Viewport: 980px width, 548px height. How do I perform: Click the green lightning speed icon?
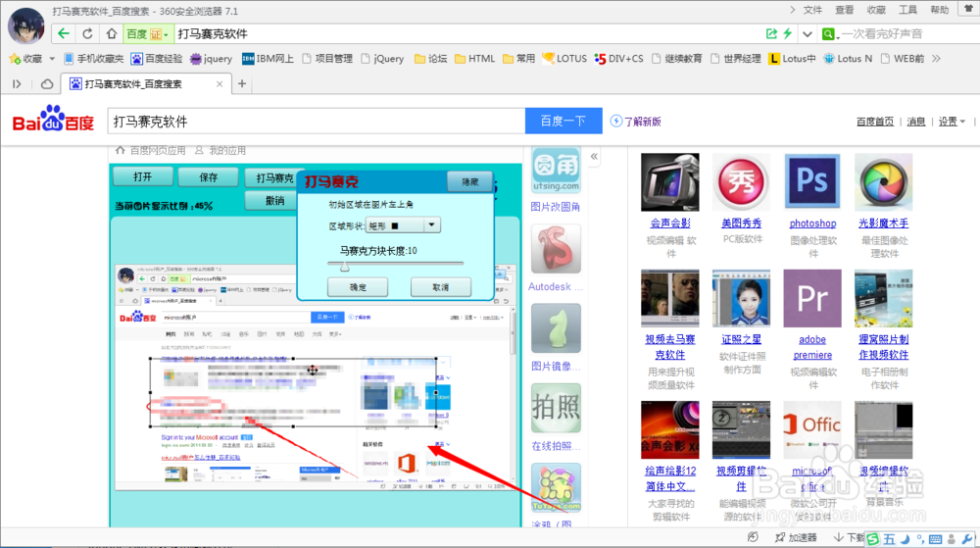coord(788,33)
